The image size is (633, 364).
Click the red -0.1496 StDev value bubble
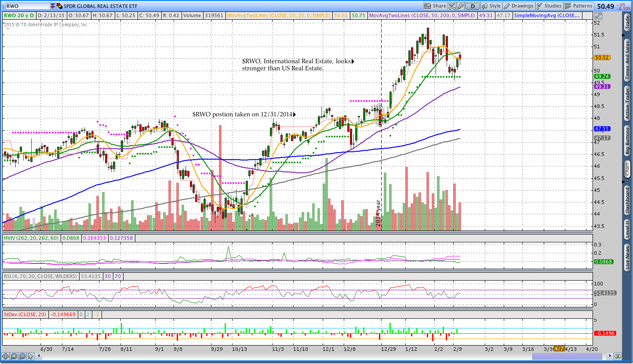pos(605,333)
